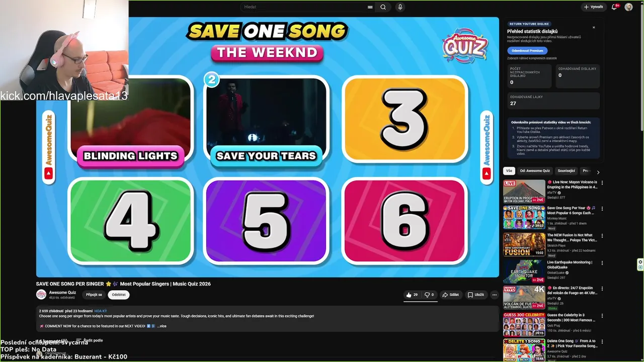Click the Připojit se button
Screen dimensions: 644x362
94,295
